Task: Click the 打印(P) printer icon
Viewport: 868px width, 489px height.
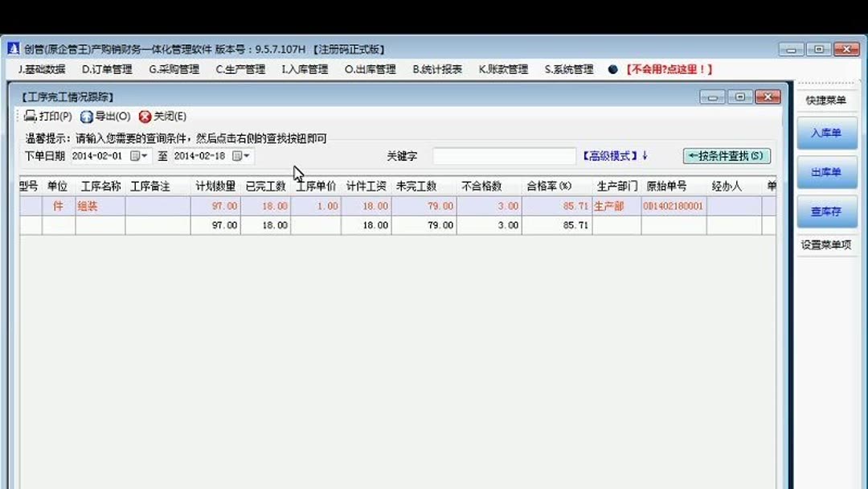Action: click(x=31, y=116)
